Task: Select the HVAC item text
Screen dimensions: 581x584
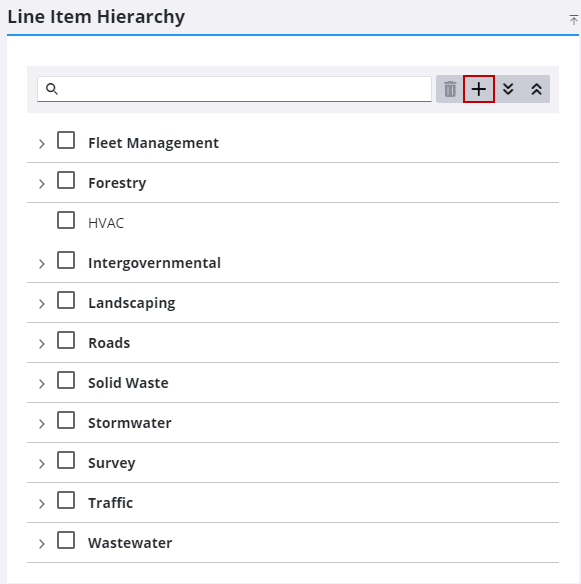Action: [106, 223]
